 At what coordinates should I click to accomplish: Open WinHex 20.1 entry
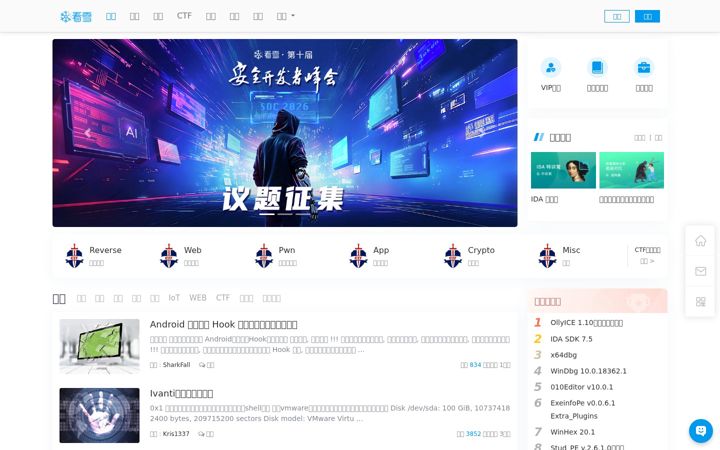(x=572, y=432)
